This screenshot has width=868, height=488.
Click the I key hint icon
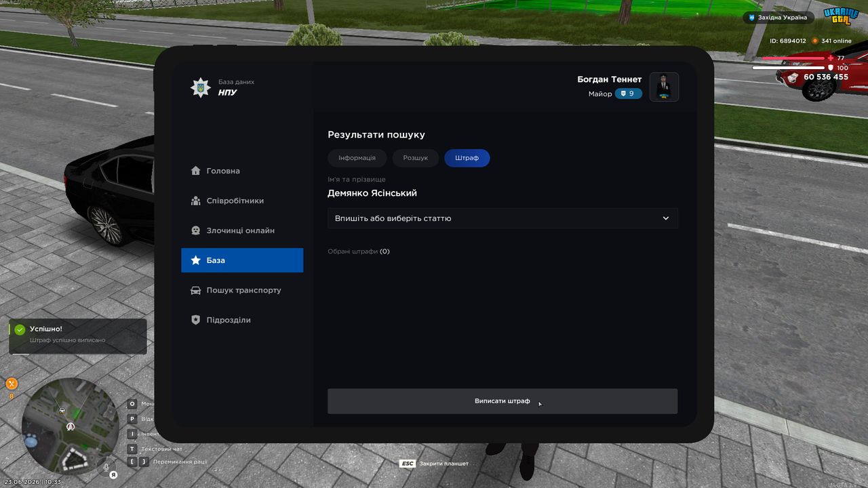click(132, 434)
